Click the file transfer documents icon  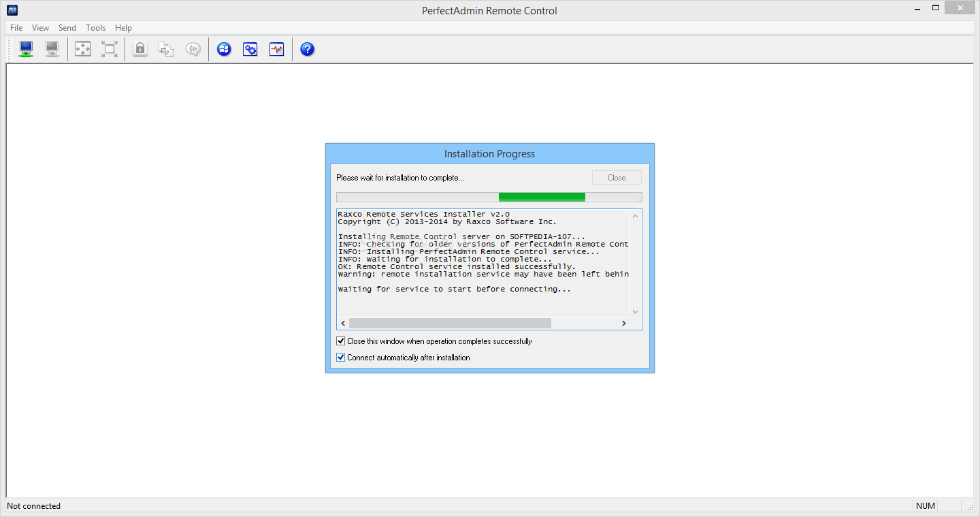pos(167,49)
